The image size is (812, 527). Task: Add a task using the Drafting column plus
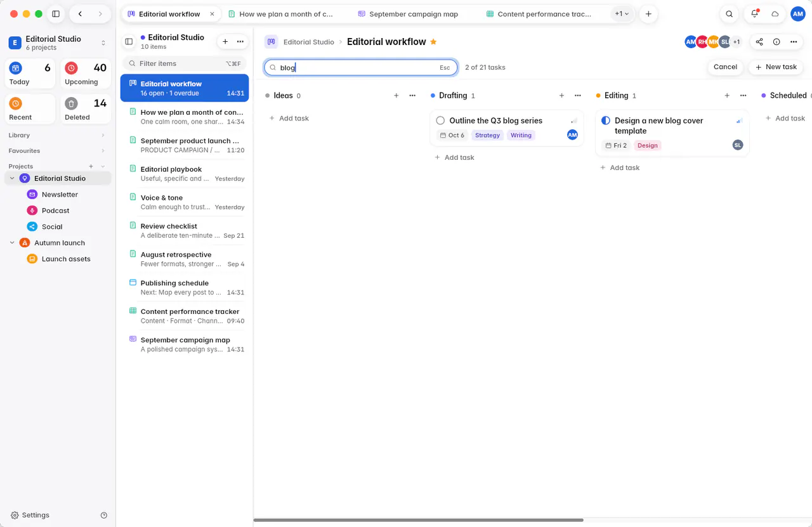tap(561, 96)
